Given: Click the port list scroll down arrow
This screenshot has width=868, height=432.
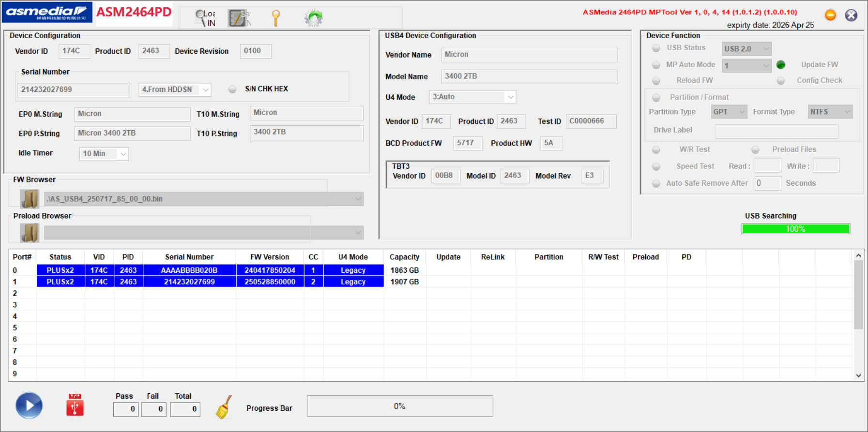Looking at the screenshot, I should coord(858,375).
